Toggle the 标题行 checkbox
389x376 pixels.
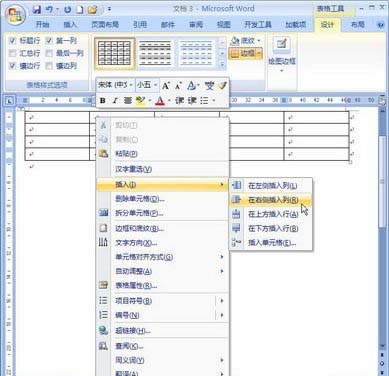(12, 41)
